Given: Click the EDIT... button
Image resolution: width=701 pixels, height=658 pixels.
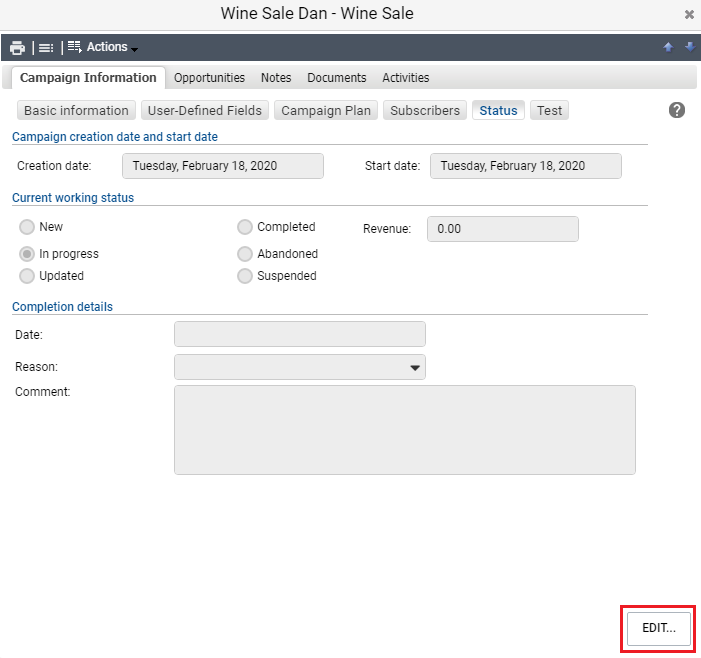Looking at the screenshot, I should click(659, 628).
